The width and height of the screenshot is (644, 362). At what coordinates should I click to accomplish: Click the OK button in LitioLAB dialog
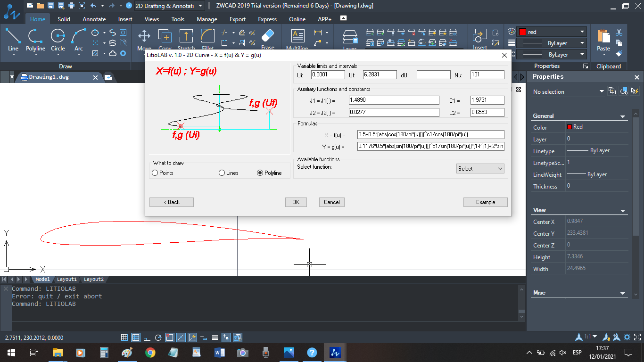[296, 202]
